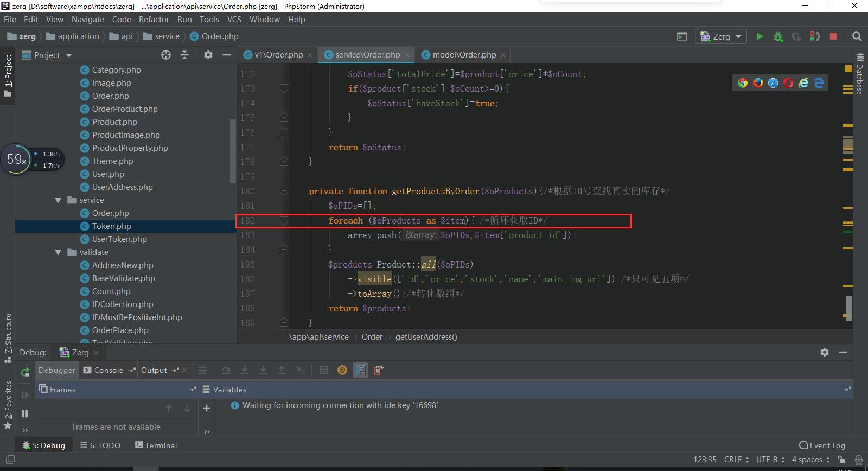The width and height of the screenshot is (868, 471).
Task: Collapse the validate folder in project tree
Action: 58,252
